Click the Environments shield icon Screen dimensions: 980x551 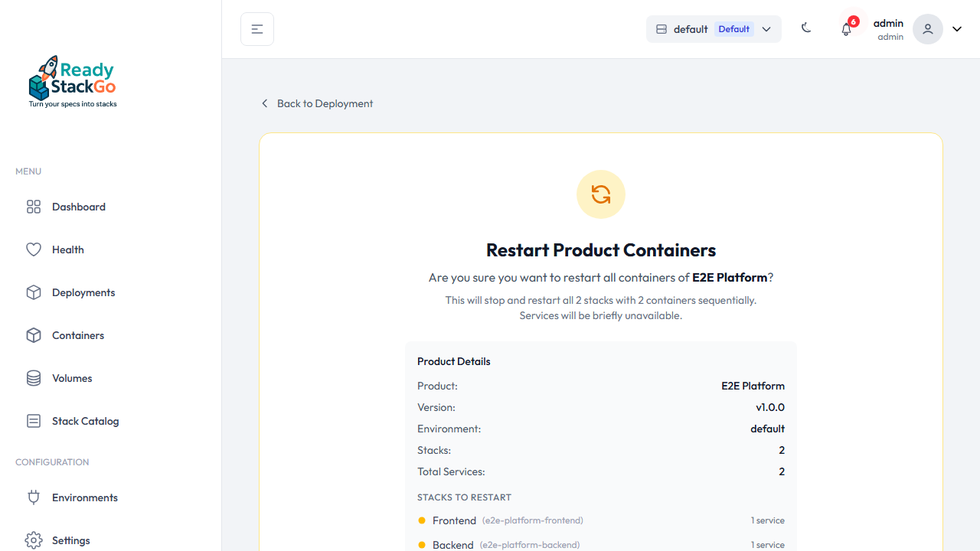click(x=34, y=497)
